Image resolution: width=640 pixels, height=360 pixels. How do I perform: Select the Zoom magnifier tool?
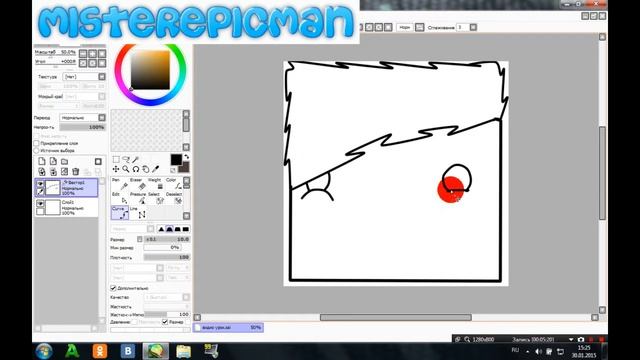(126, 169)
